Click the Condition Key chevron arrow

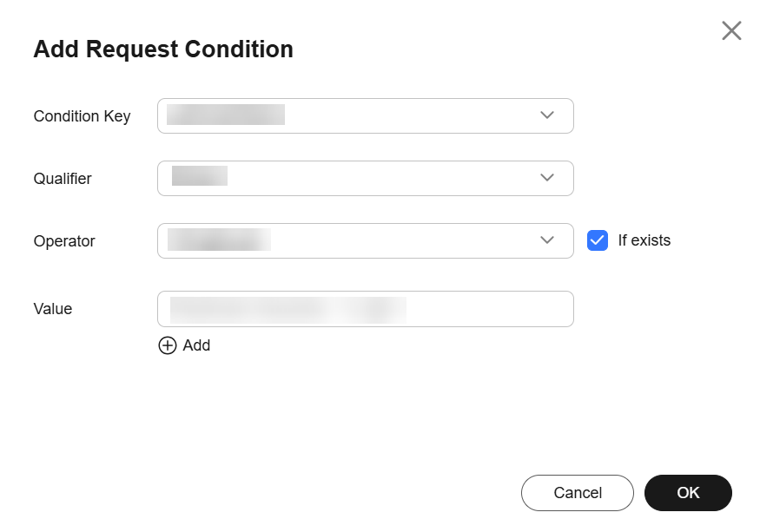pos(546,115)
